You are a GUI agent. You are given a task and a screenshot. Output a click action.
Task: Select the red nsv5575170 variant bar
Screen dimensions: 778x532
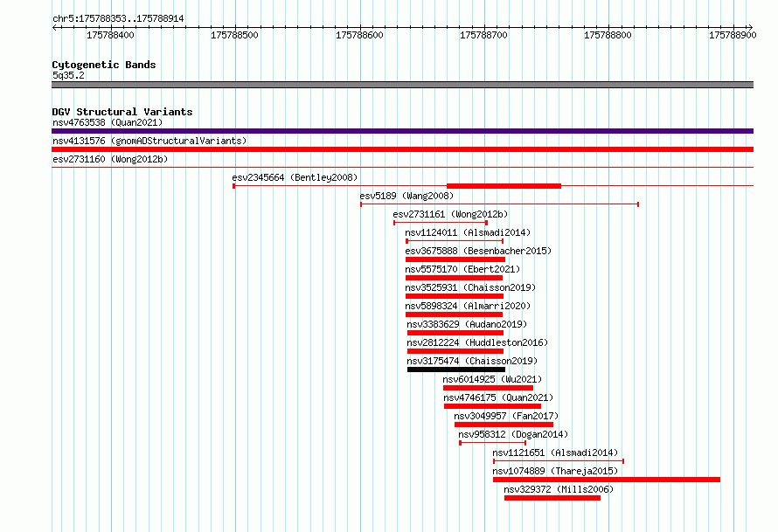(x=454, y=278)
